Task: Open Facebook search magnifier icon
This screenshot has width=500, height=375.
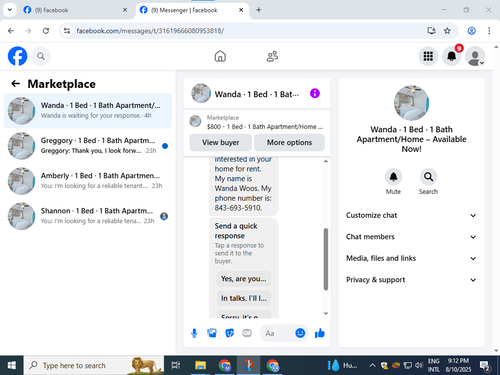Action: pyautogui.click(x=41, y=56)
